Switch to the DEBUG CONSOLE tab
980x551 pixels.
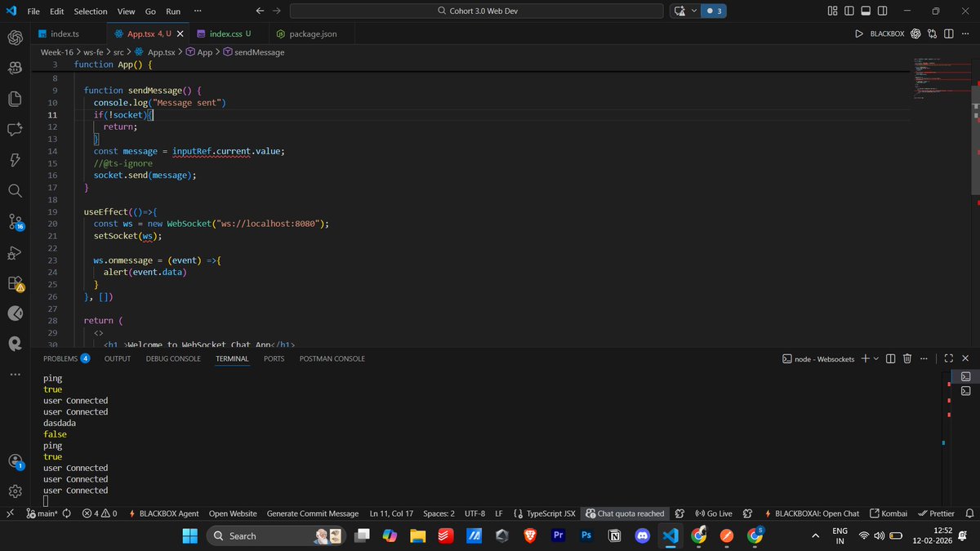point(173,358)
